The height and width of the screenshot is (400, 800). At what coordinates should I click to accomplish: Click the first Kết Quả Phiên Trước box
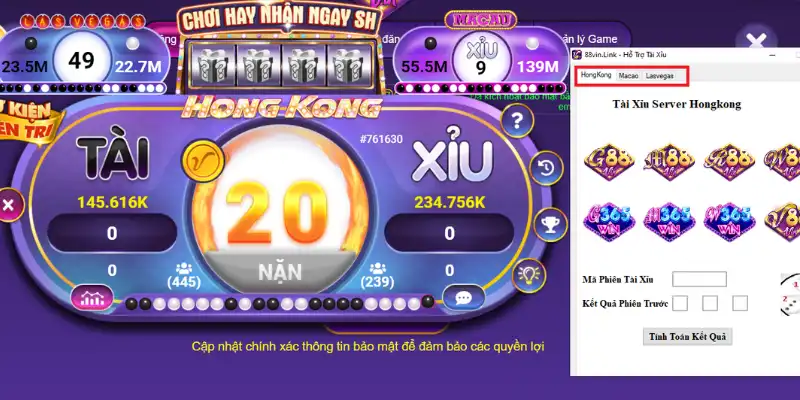680,303
